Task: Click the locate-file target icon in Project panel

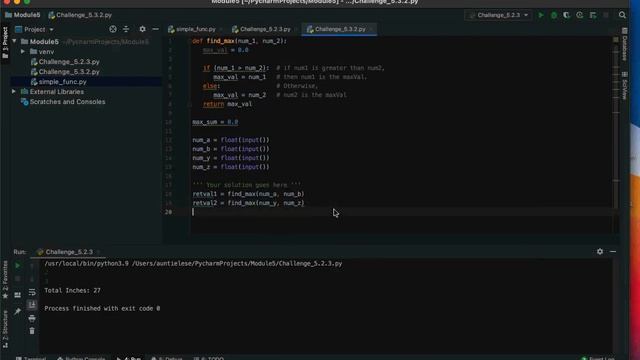Action: coord(113,29)
